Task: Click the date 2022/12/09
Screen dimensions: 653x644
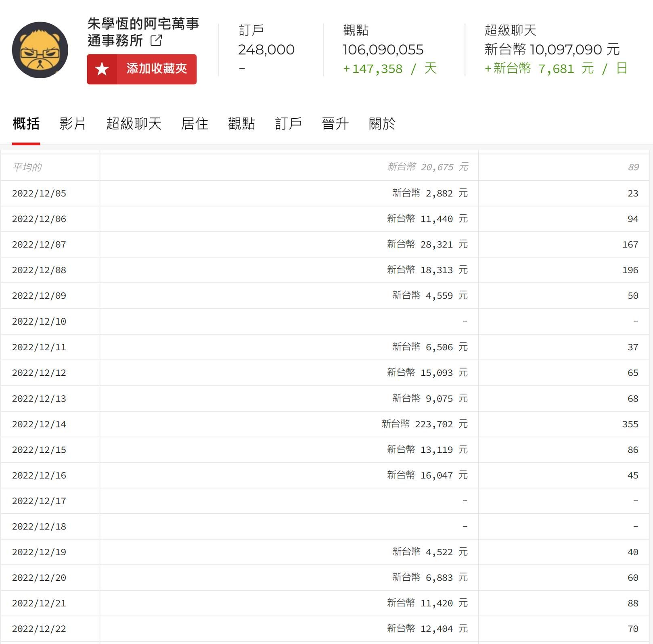Action: (39, 296)
